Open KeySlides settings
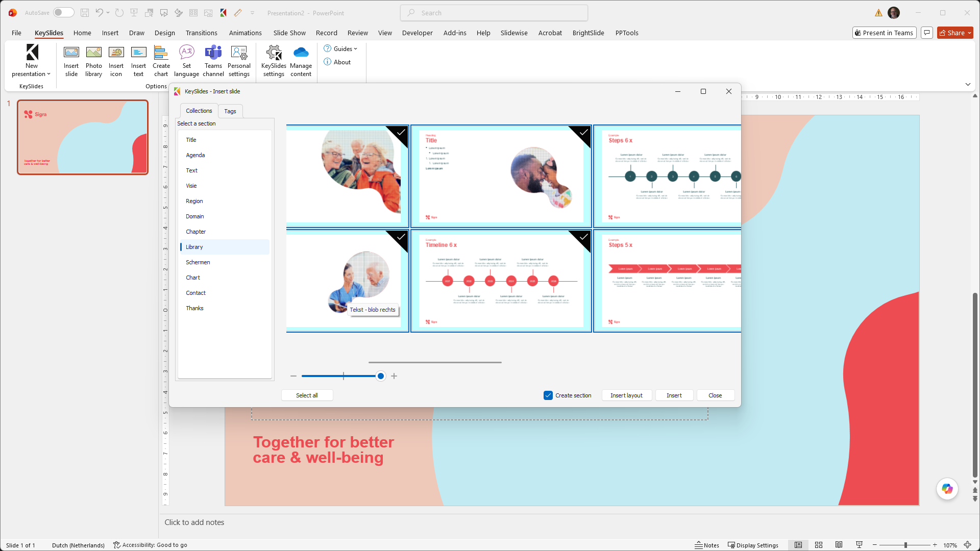This screenshot has width=980, height=551. point(274,61)
